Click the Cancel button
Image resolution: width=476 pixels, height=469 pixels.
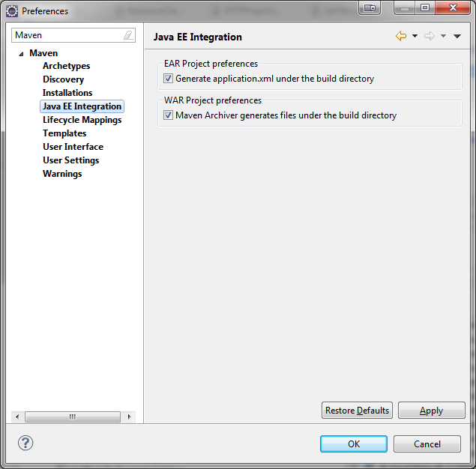(x=427, y=444)
